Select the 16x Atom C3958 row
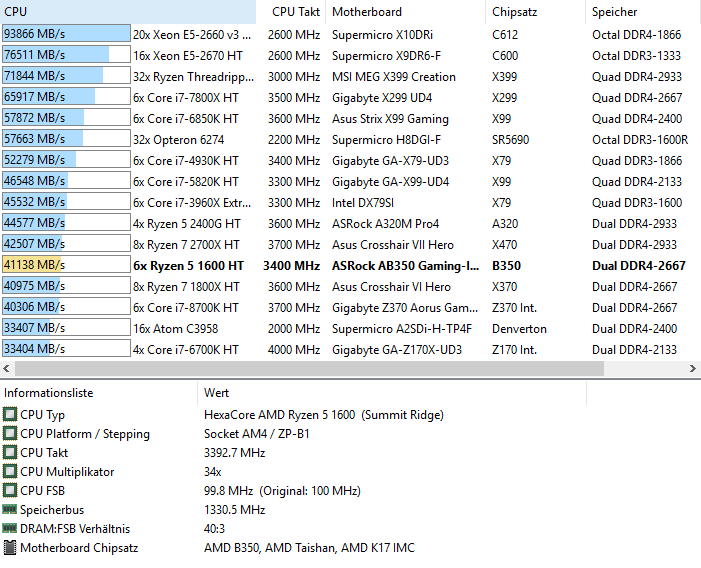The width and height of the screenshot is (701, 568). [x=350, y=328]
